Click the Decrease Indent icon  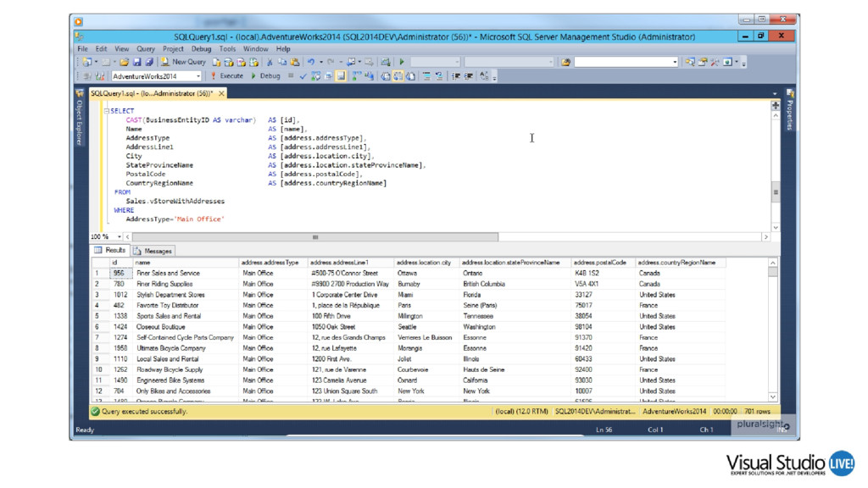455,76
